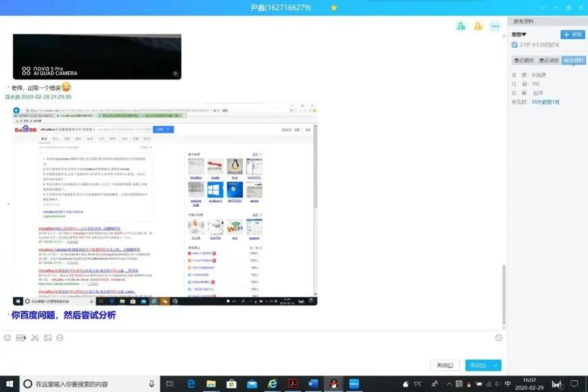Select the scissors screenshot tool
Image resolution: width=588 pixels, height=392 pixels.
click(x=35, y=338)
